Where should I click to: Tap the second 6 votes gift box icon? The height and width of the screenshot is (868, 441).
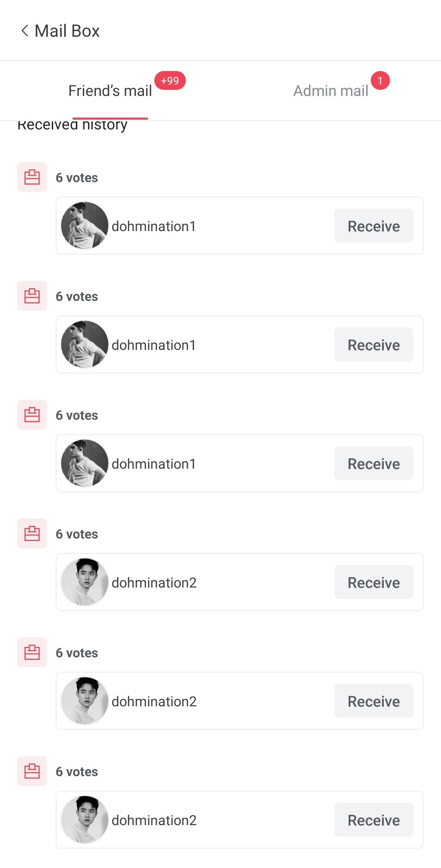coord(32,296)
